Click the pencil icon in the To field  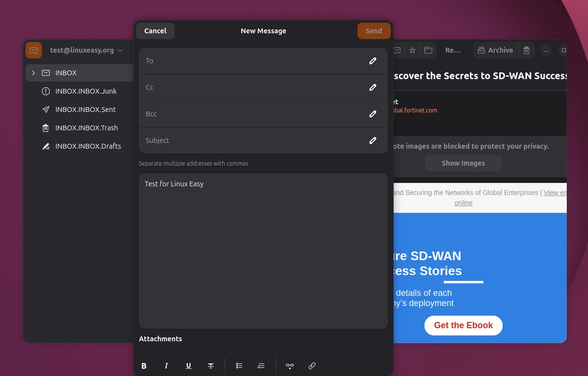tap(373, 61)
